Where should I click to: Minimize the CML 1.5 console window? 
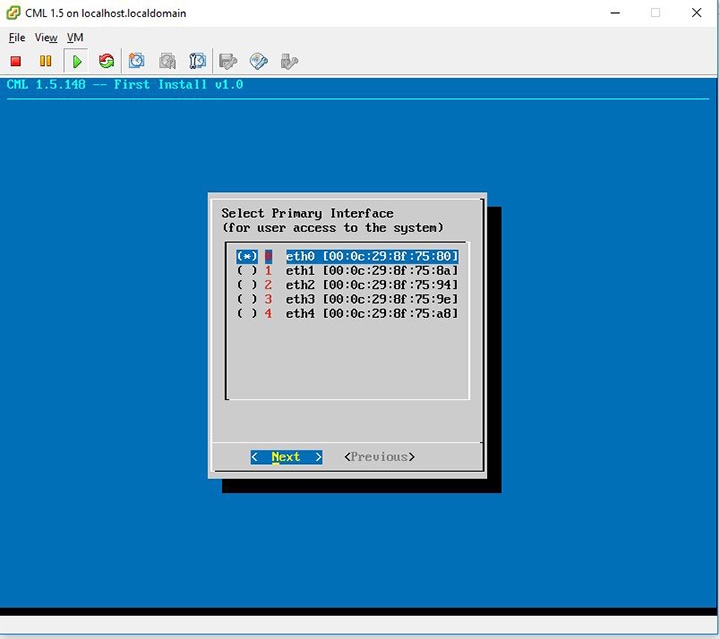615,13
